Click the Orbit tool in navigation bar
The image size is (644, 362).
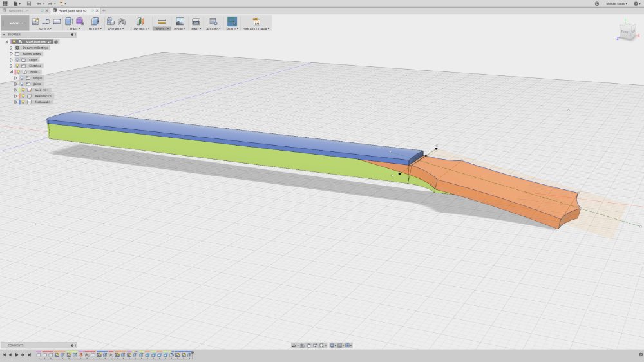[x=294, y=345]
